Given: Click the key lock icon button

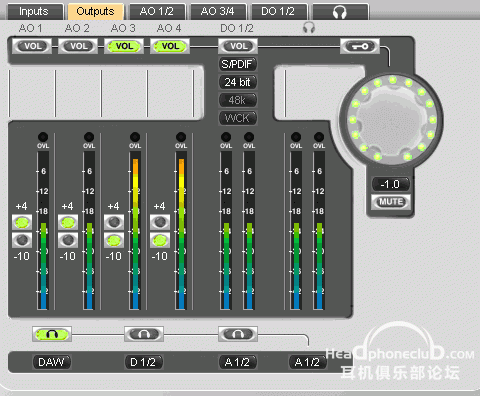Looking at the screenshot, I should (x=360, y=46).
